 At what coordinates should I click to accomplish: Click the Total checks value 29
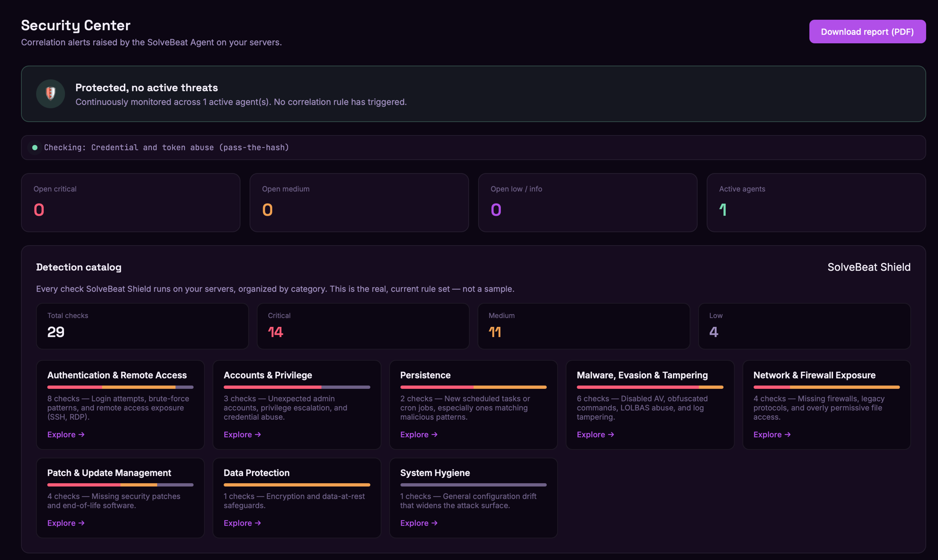click(56, 332)
